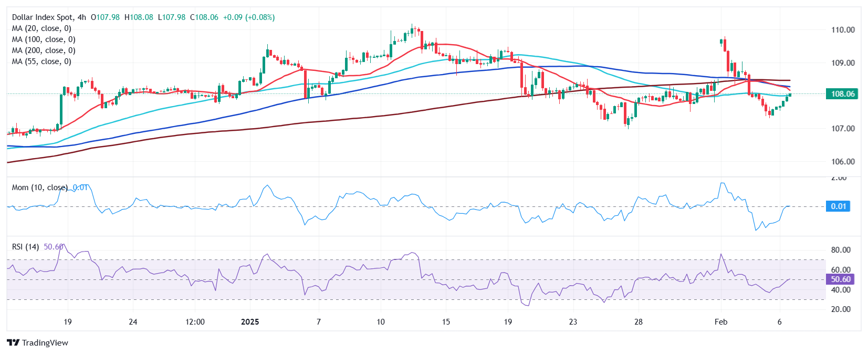Click the 106.00 price axis label
The height and width of the screenshot is (354, 868).
pos(843,162)
